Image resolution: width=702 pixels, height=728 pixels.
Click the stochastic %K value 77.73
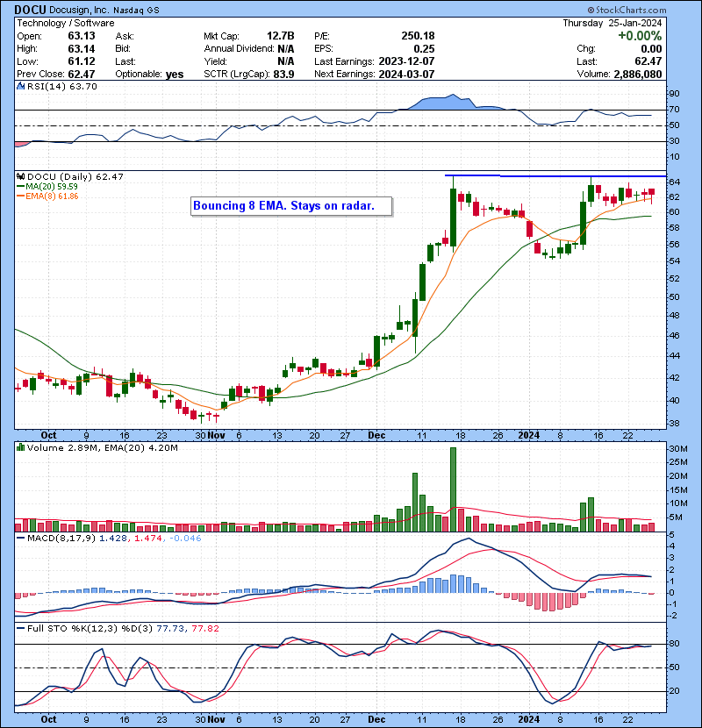(x=170, y=629)
